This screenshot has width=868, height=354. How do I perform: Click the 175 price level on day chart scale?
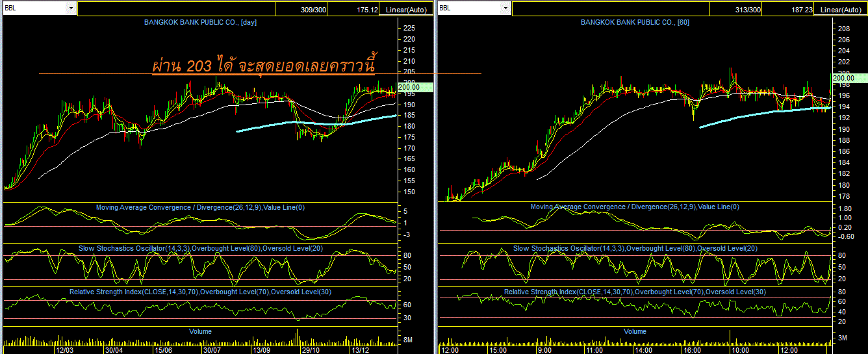(x=409, y=138)
